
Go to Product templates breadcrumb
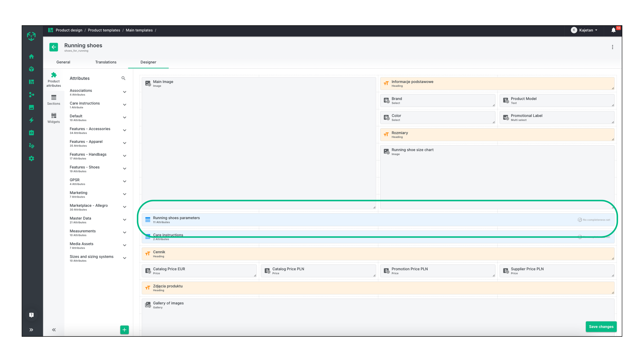pyautogui.click(x=104, y=30)
